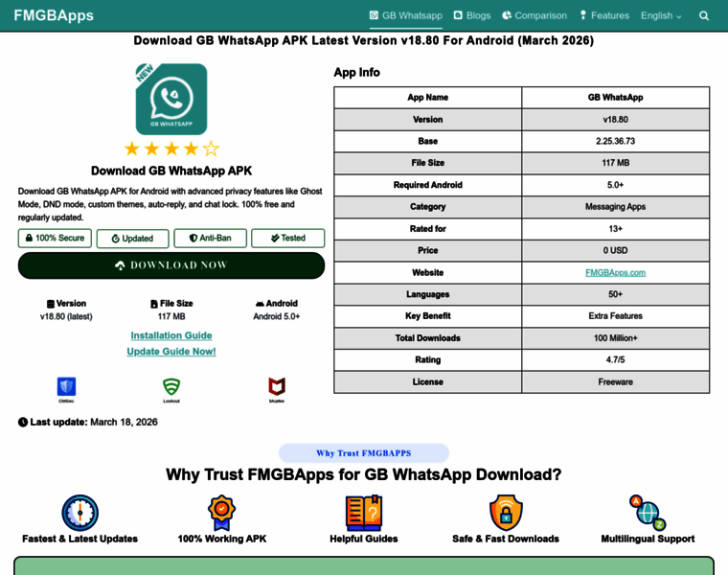Click the second gold rating star

point(151,149)
